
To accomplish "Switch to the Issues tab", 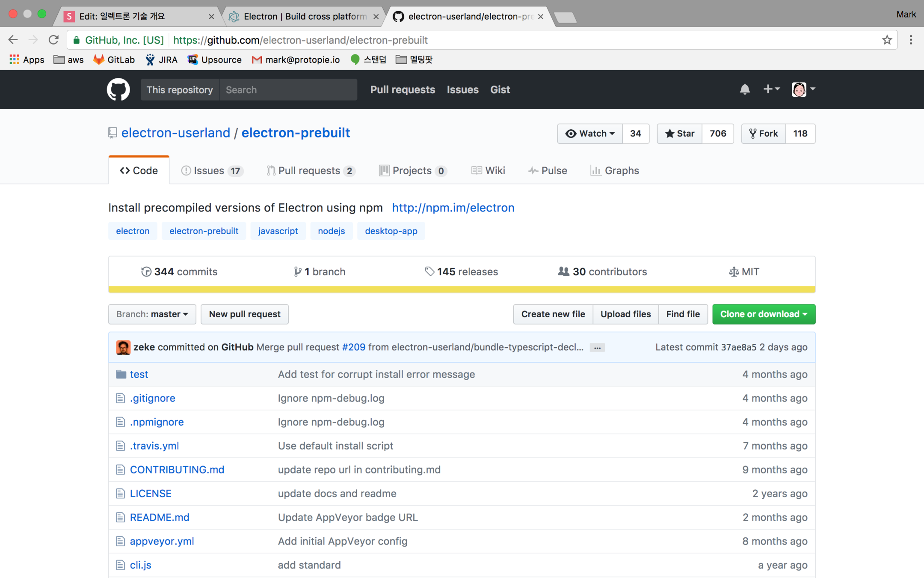I will (212, 170).
